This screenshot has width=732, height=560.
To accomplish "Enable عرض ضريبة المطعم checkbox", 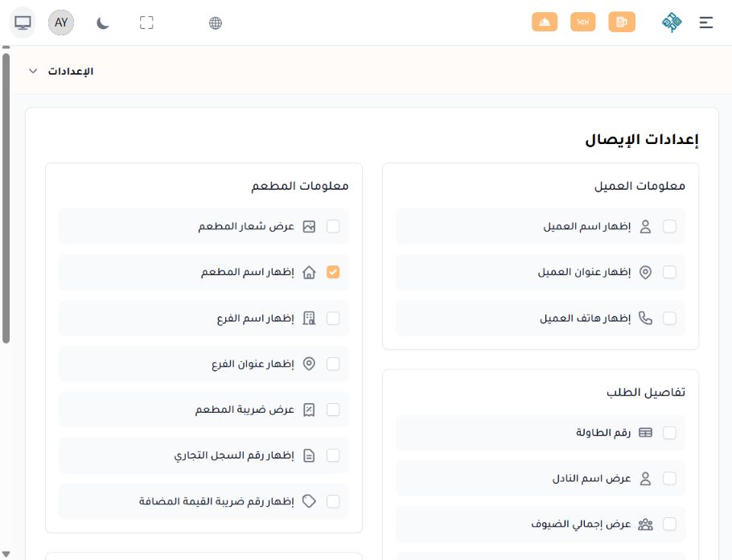I will pos(333,410).
